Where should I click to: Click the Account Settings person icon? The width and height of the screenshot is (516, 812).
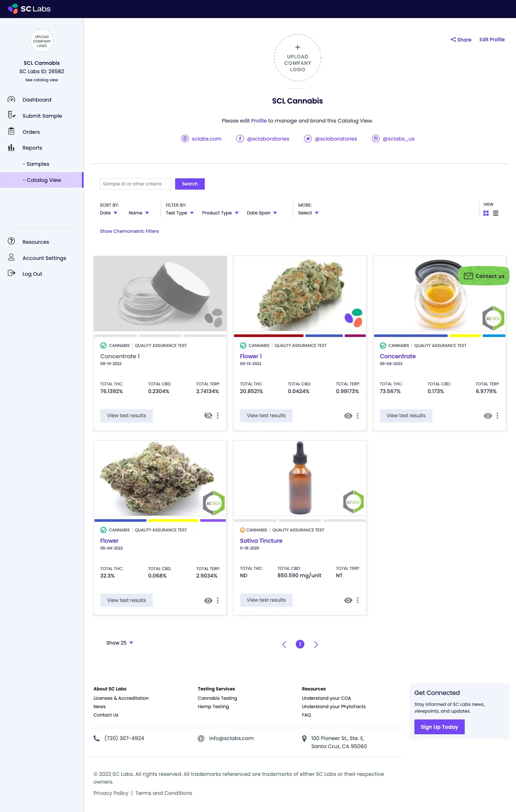(x=12, y=257)
